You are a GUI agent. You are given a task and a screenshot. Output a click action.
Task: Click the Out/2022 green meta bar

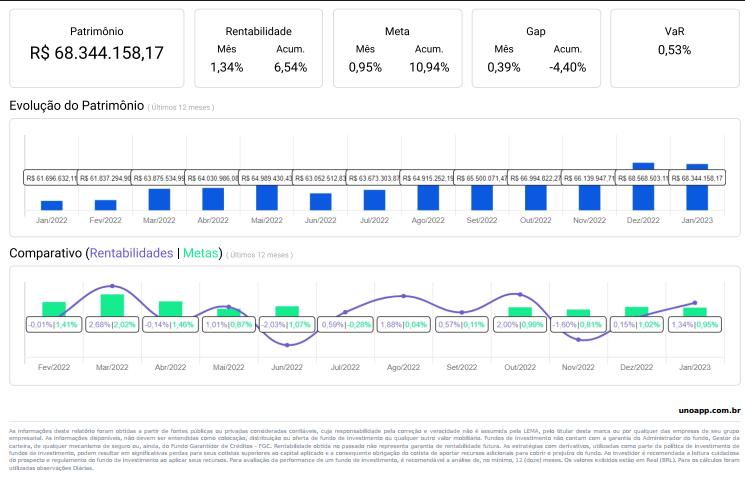[x=520, y=312]
